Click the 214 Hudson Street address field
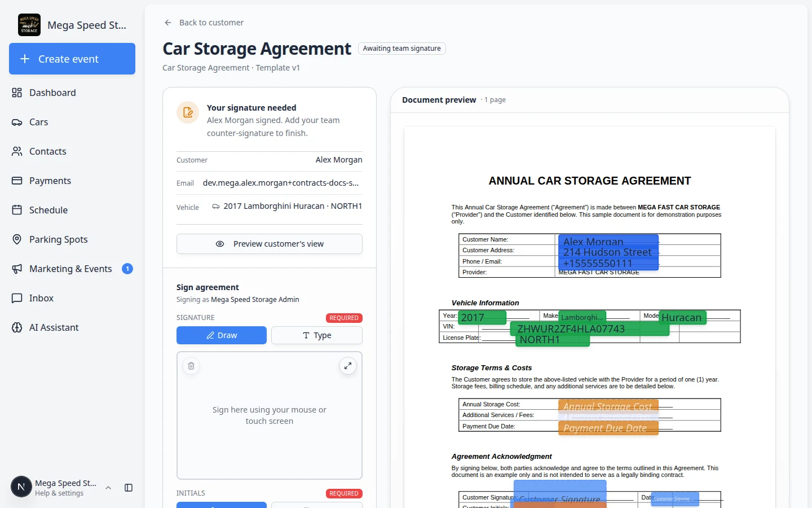This screenshot has width=812, height=508. pos(608,252)
